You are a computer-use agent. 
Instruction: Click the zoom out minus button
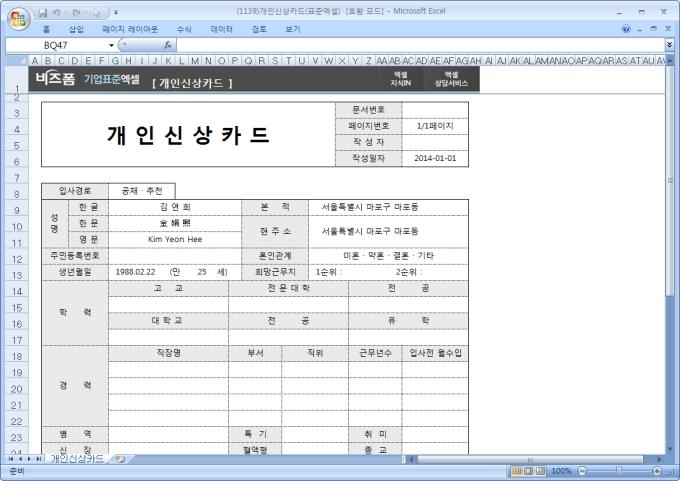coord(582,471)
